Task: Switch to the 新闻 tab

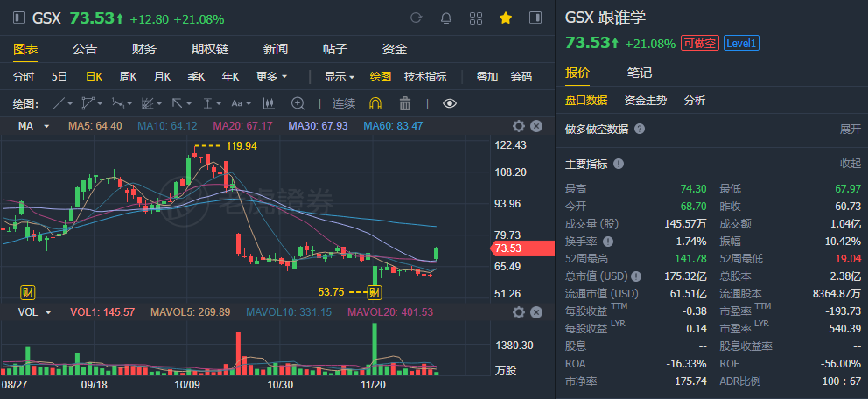Action: 275,49
